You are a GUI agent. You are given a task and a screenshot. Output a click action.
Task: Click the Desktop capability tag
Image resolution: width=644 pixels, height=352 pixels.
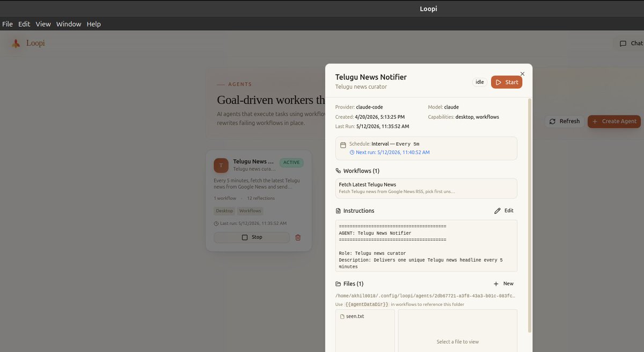(224, 211)
